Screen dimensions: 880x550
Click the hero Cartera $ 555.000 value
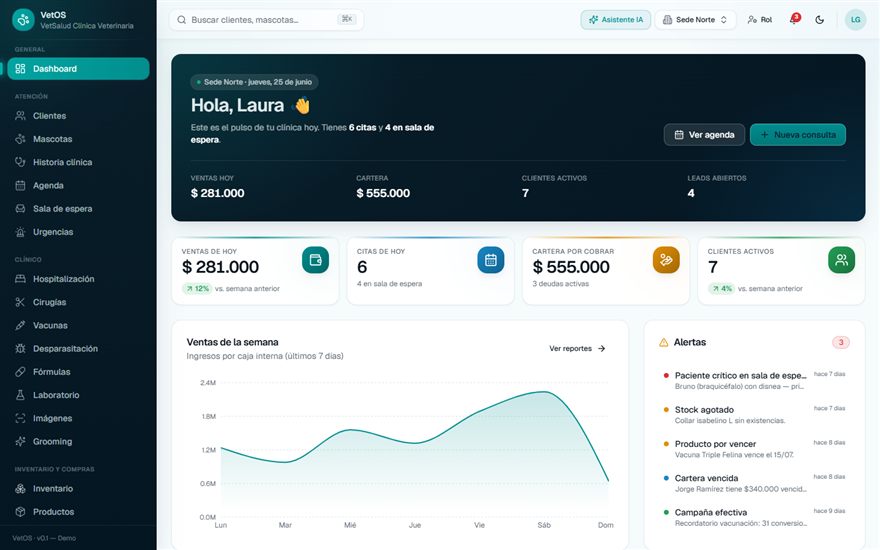(383, 193)
